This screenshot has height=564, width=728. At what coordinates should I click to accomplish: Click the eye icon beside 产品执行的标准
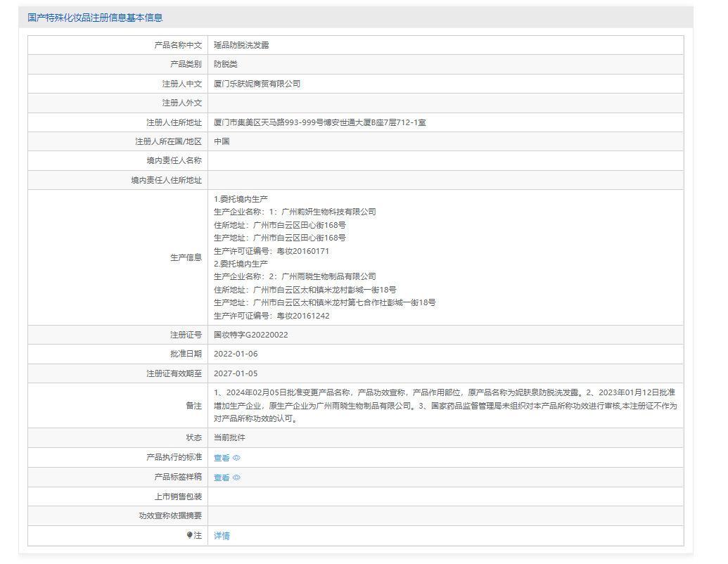(x=237, y=458)
